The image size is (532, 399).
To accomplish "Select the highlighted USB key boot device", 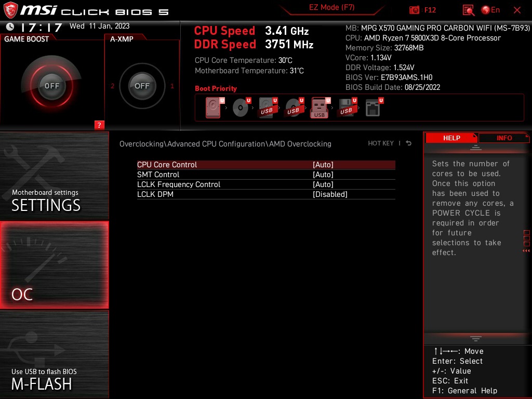I will 320,108.
